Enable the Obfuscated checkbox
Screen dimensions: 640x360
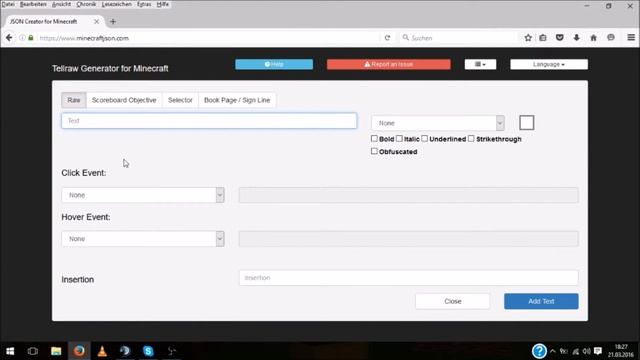[374, 151]
